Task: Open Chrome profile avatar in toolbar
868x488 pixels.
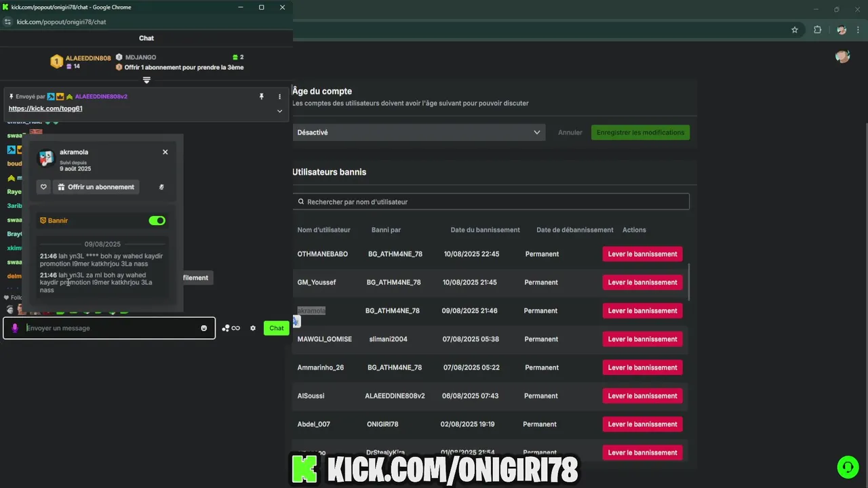Action: (842, 30)
